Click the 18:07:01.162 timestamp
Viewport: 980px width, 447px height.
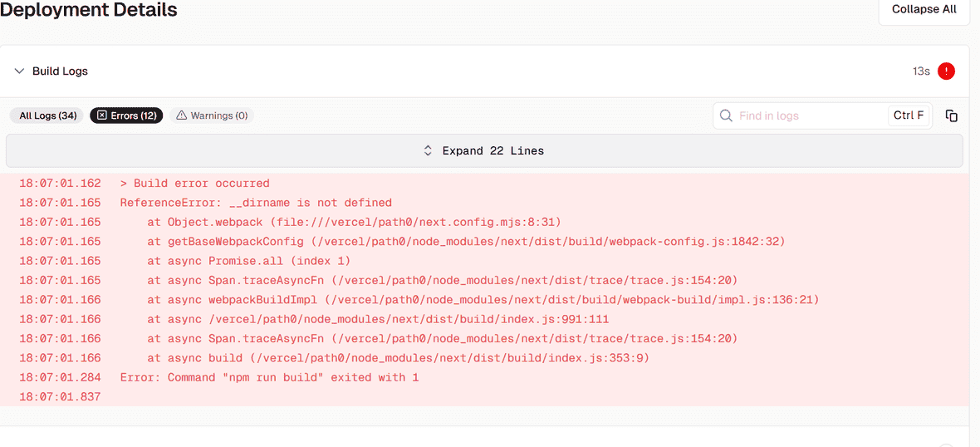tap(60, 184)
